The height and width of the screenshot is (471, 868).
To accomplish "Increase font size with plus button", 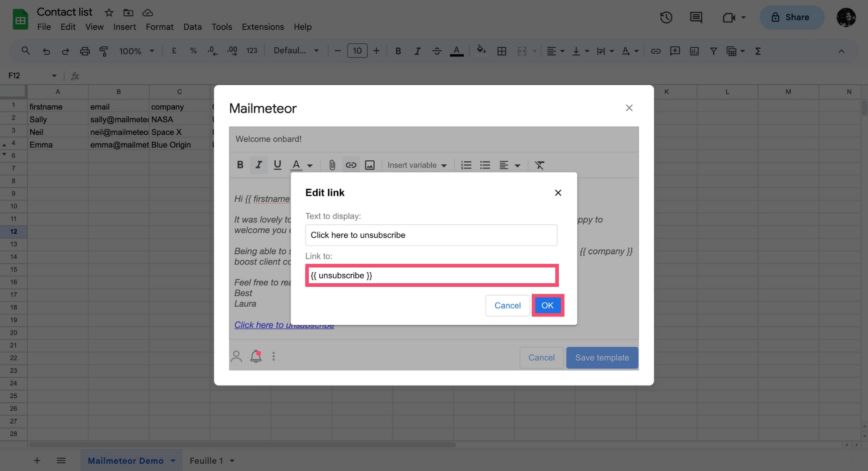I will [376, 51].
